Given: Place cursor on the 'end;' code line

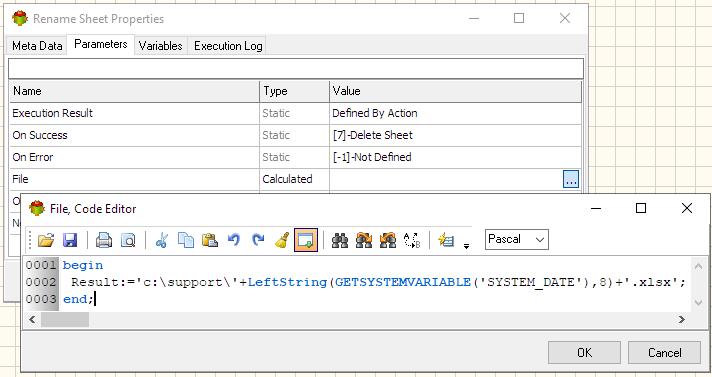Looking at the screenshot, I should point(78,299).
